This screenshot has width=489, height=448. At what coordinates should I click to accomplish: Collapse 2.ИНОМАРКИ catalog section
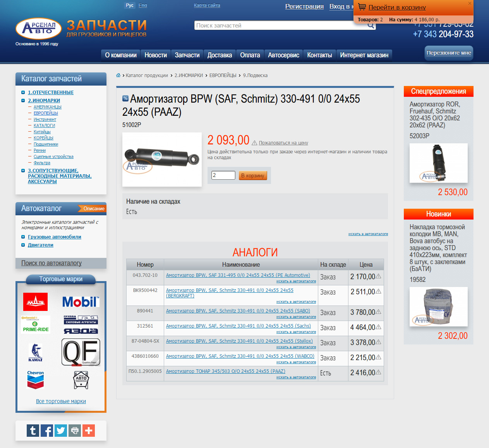coord(23,101)
